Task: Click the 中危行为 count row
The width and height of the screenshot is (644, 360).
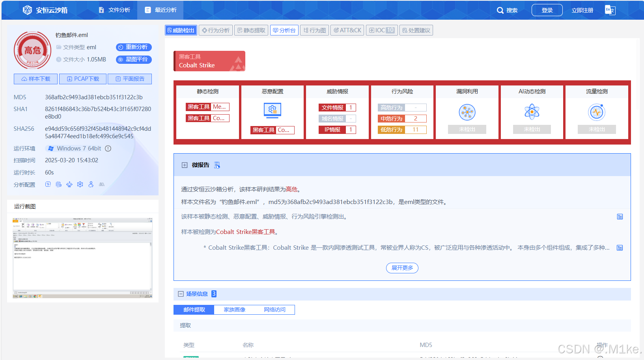Action: pos(402,119)
